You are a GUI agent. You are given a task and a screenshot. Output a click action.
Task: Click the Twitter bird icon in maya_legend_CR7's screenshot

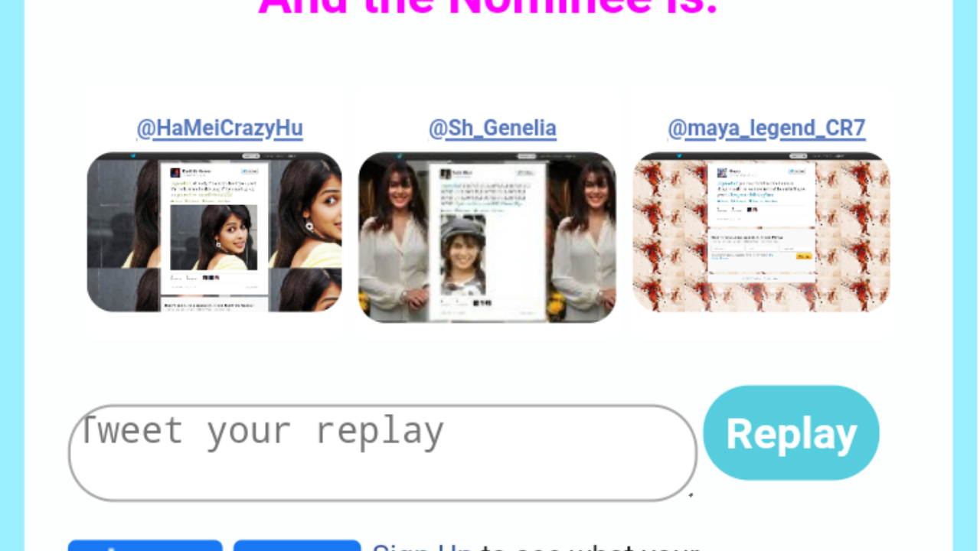click(x=678, y=157)
